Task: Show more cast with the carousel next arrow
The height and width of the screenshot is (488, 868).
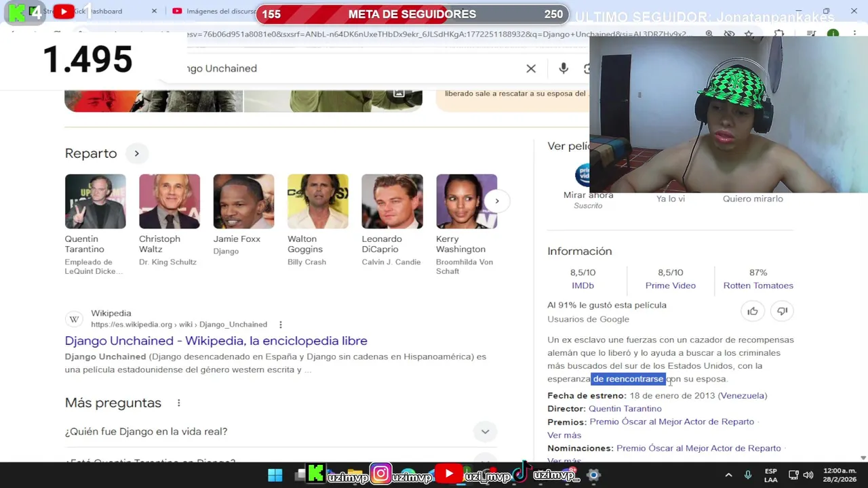Action: 496,201
